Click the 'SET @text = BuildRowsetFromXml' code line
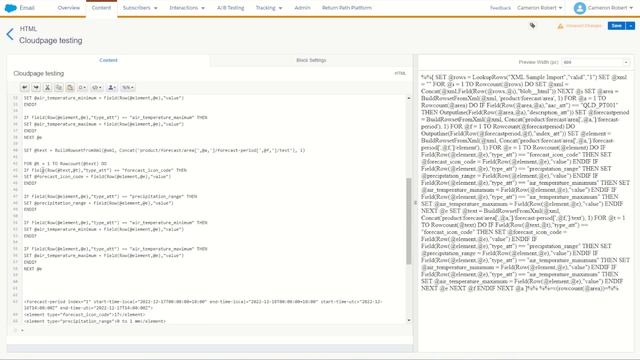The width and height of the screenshot is (640, 360). (x=164, y=150)
